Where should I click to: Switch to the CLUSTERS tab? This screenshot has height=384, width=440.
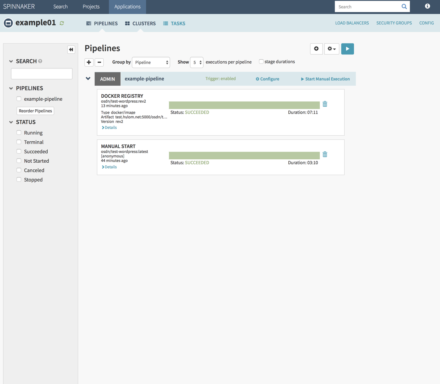pyautogui.click(x=140, y=23)
